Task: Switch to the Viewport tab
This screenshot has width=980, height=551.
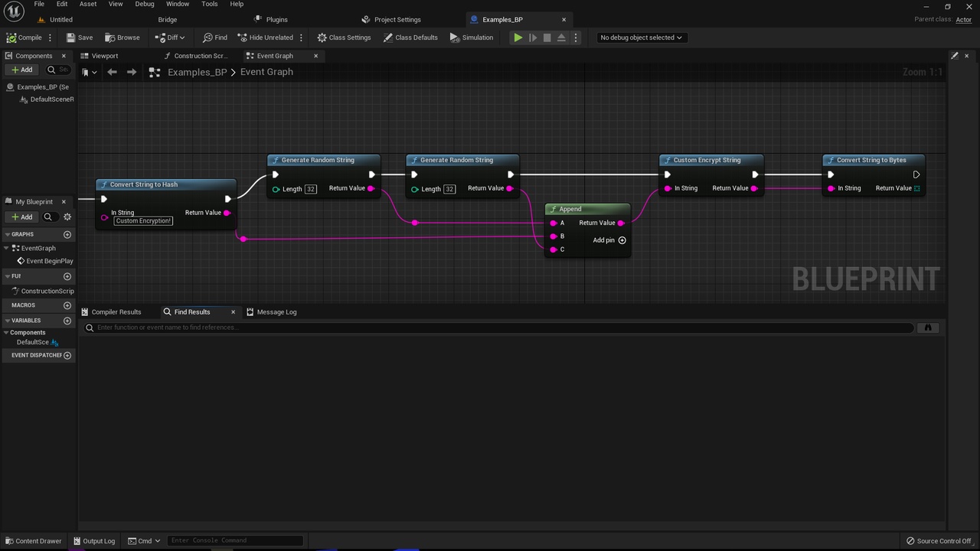Action: coord(105,56)
